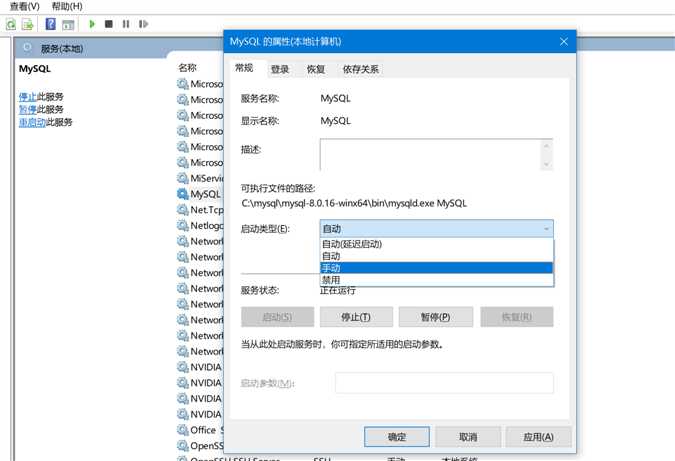Click the MySQL value beside 显示名称

click(335, 121)
